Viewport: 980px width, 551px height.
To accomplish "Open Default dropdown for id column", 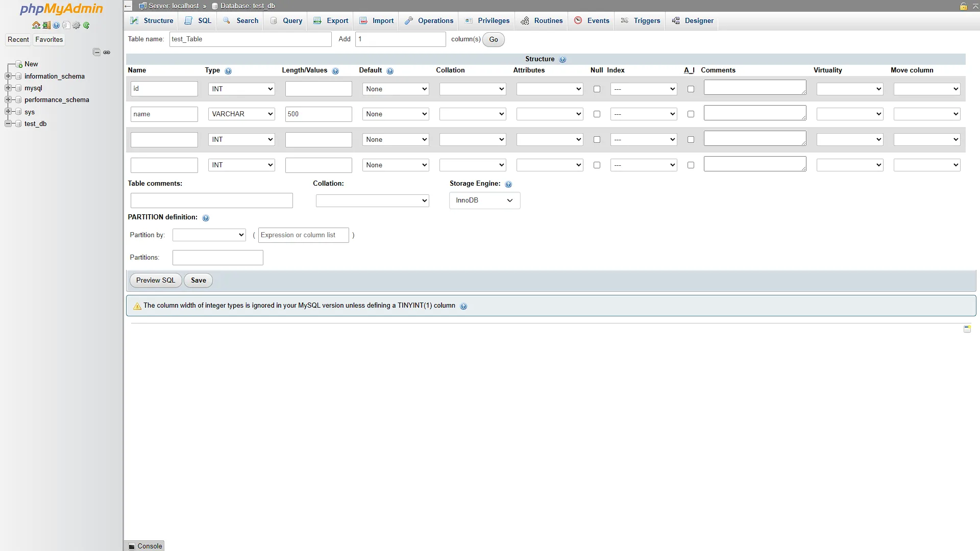I will pos(396,89).
